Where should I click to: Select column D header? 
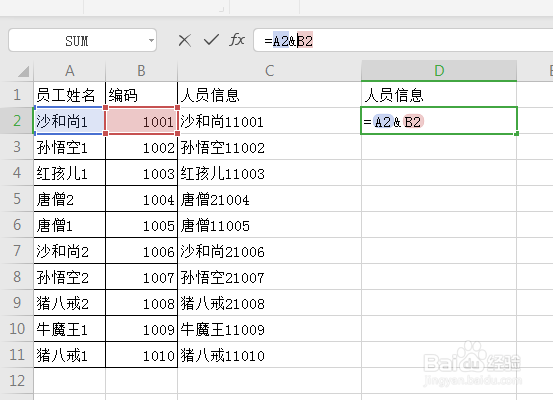pyautogui.click(x=439, y=71)
